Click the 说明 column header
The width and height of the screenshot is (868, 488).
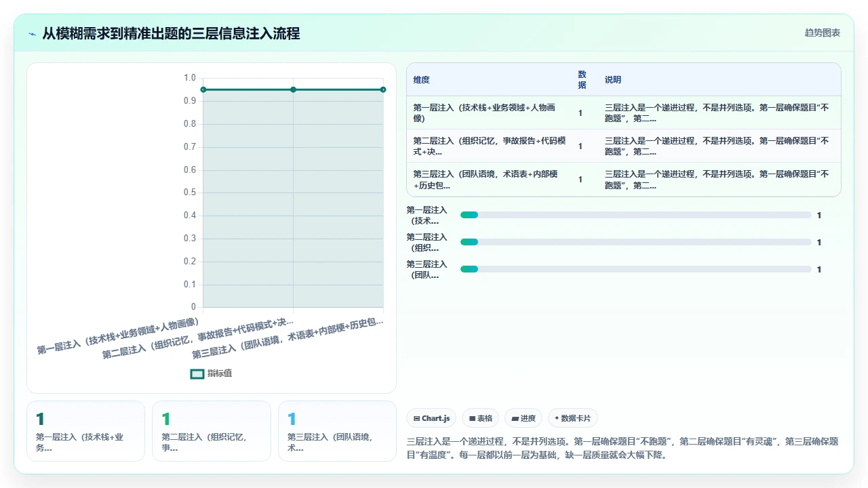719,80
